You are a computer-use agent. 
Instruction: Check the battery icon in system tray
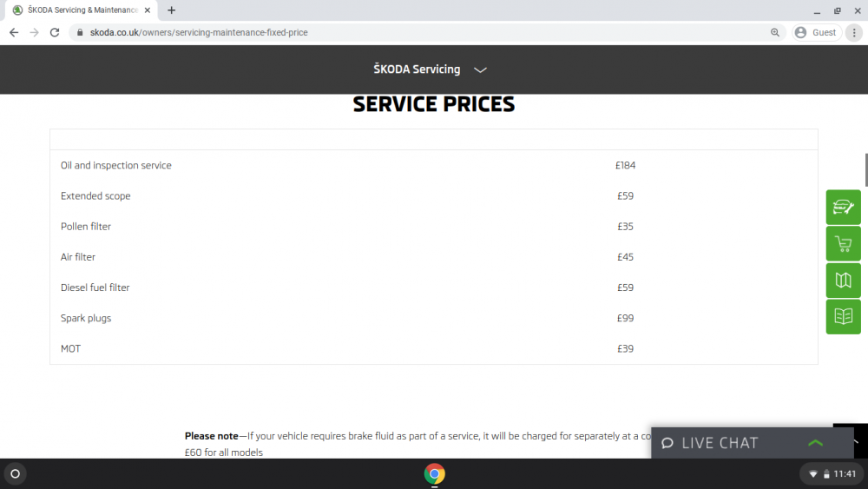click(826, 474)
